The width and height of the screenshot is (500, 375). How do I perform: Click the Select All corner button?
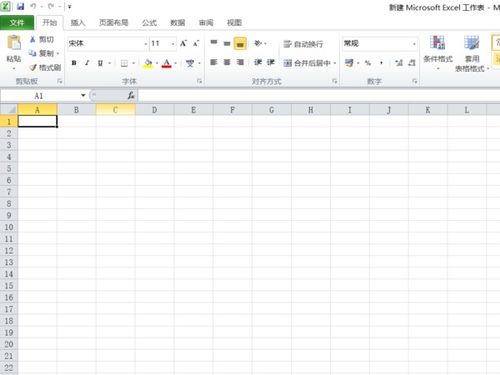tap(9, 110)
